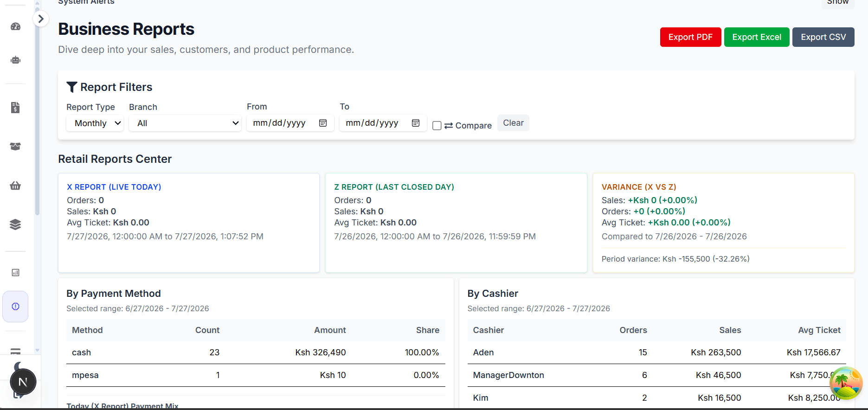
Task: Open the Branch All dropdown
Action: pyautogui.click(x=185, y=123)
